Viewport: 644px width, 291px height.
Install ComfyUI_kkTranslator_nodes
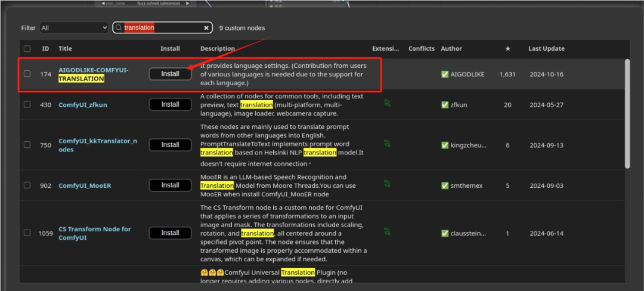[x=170, y=144]
